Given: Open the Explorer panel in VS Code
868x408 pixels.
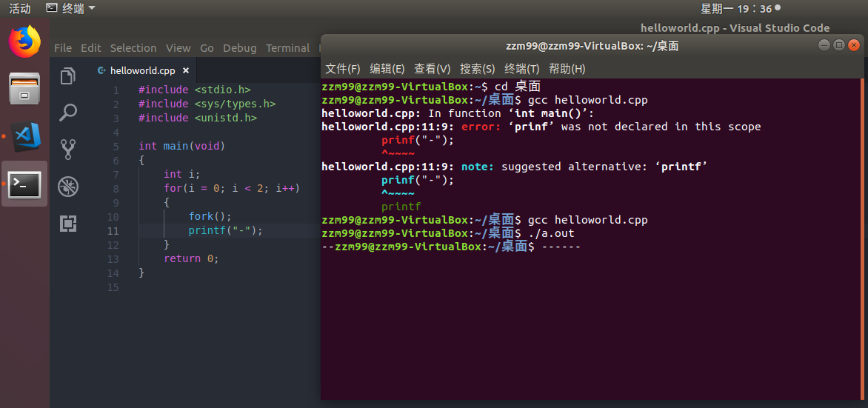Looking at the screenshot, I should point(68,76).
